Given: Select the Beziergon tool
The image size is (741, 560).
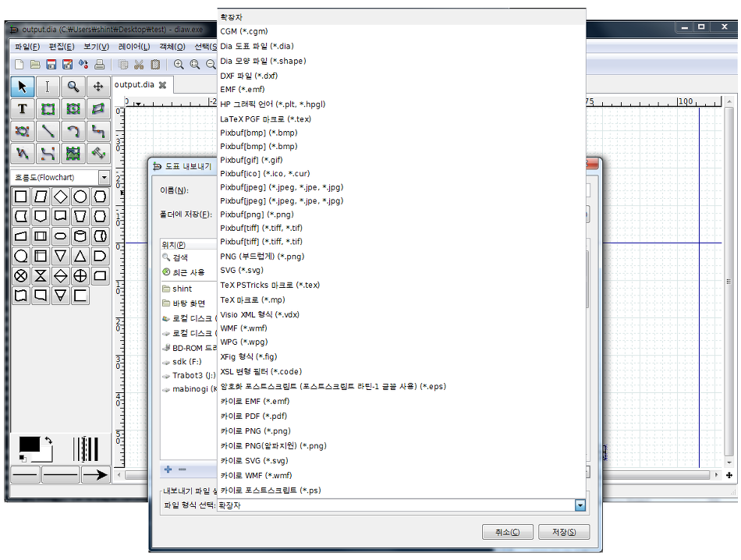Looking at the screenshot, I should (22, 131).
